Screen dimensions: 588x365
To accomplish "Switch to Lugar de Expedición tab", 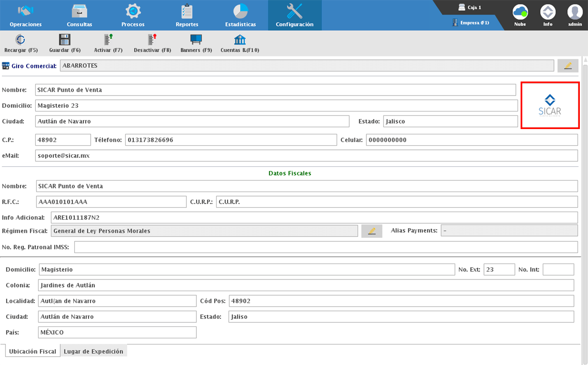I will pyautogui.click(x=94, y=351).
